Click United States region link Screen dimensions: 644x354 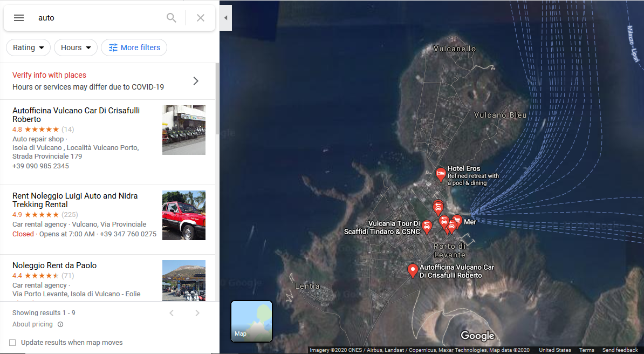click(x=554, y=350)
